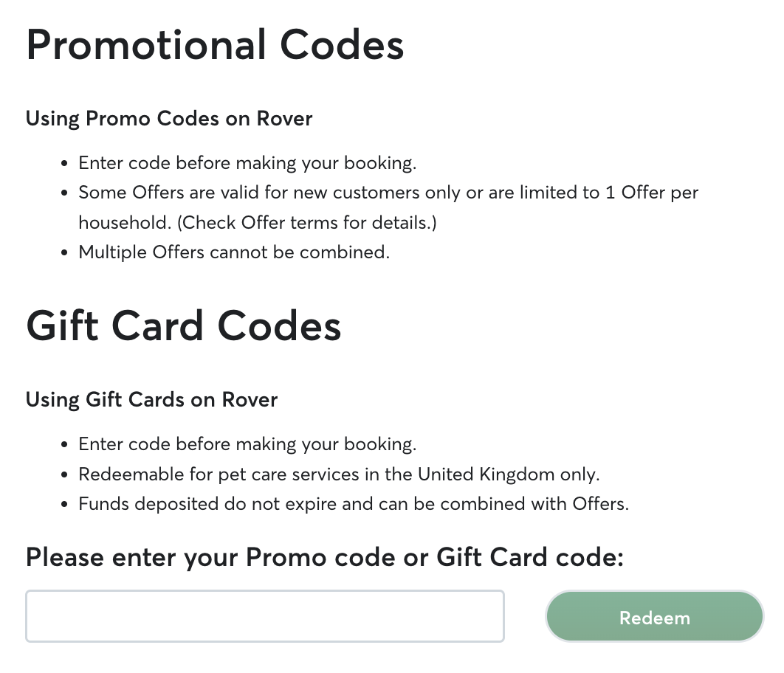The image size is (784, 673).
Task: Click the 'Redeemable for pet care services' bullet
Action: pos(339,474)
